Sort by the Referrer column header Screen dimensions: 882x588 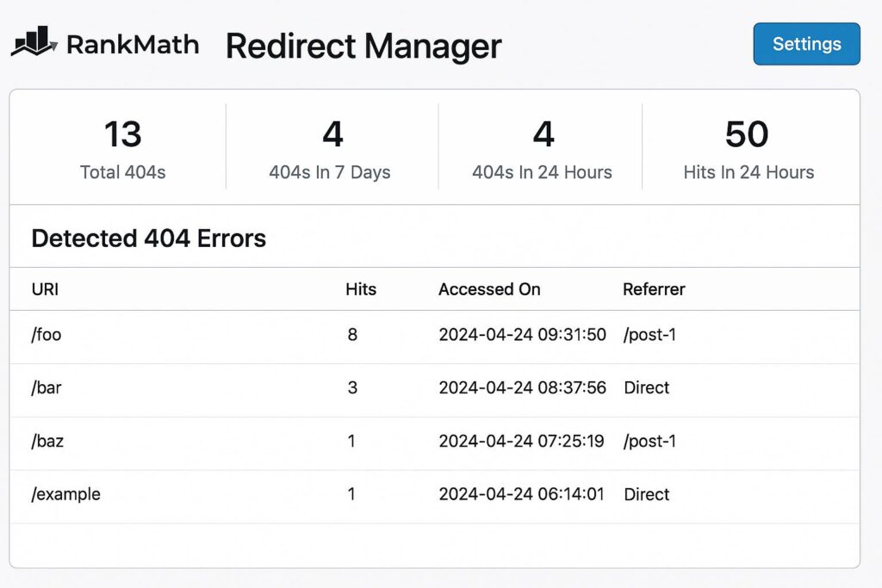click(654, 289)
